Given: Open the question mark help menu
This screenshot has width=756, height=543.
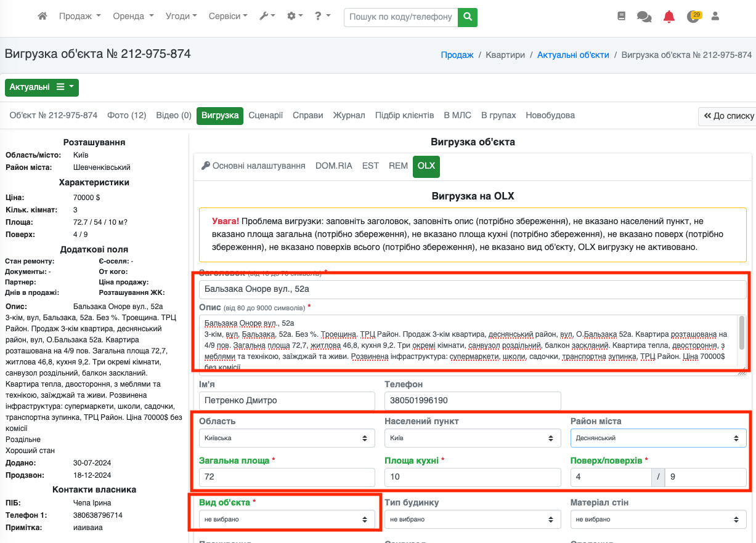Looking at the screenshot, I should click(322, 17).
